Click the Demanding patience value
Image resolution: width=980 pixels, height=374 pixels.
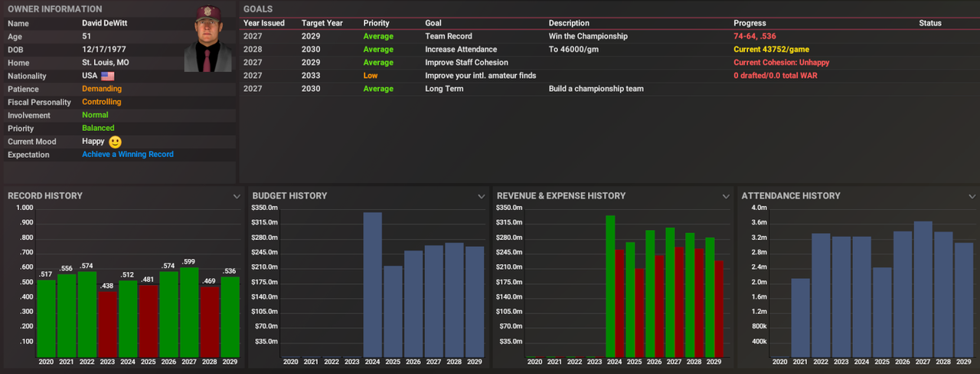point(102,90)
